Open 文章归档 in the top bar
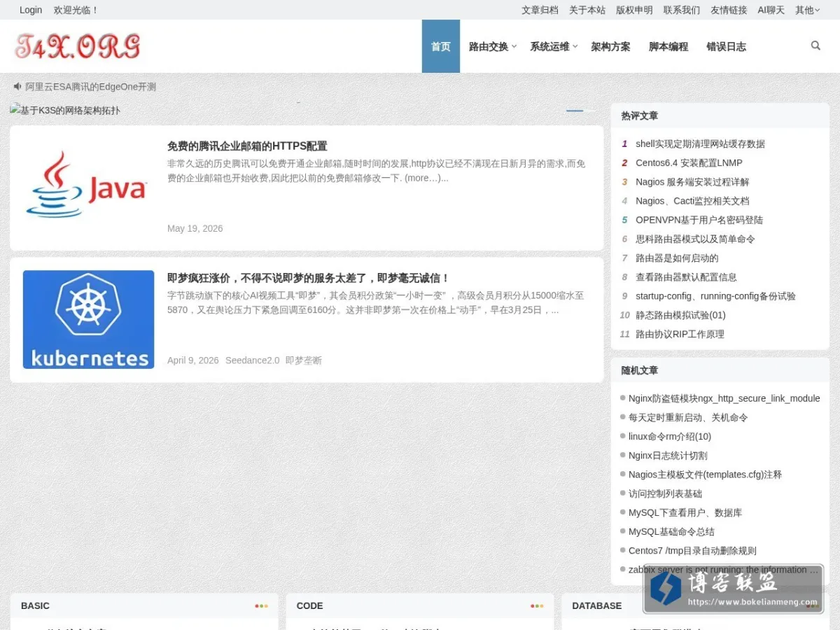The image size is (840, 630). [x=540, y=10]
